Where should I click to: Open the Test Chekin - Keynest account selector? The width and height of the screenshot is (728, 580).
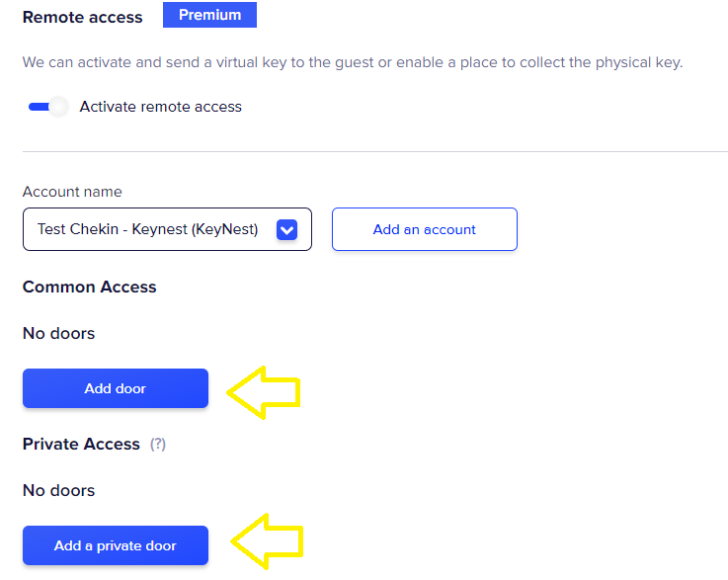[x=148, y=229]
